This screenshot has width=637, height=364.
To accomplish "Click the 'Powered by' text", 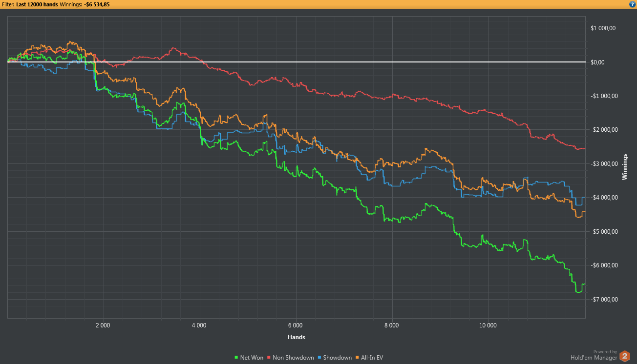I will [605, 351].
